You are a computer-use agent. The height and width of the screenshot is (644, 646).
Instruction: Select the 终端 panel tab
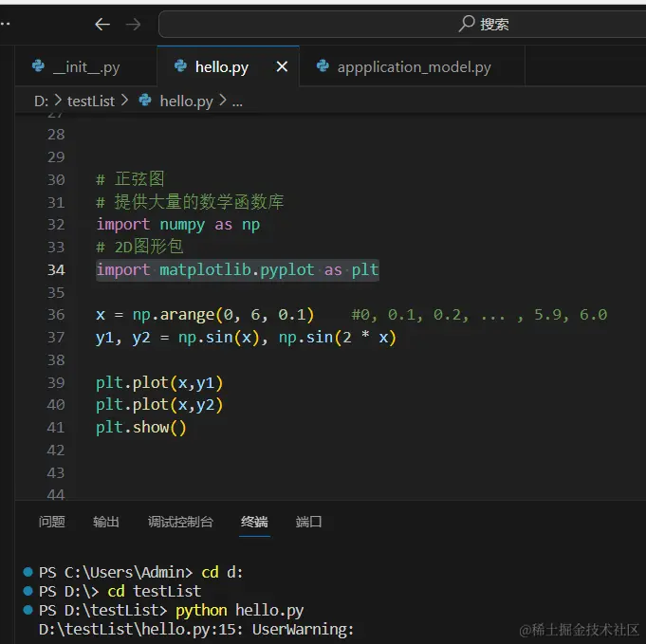click(254, 522)
